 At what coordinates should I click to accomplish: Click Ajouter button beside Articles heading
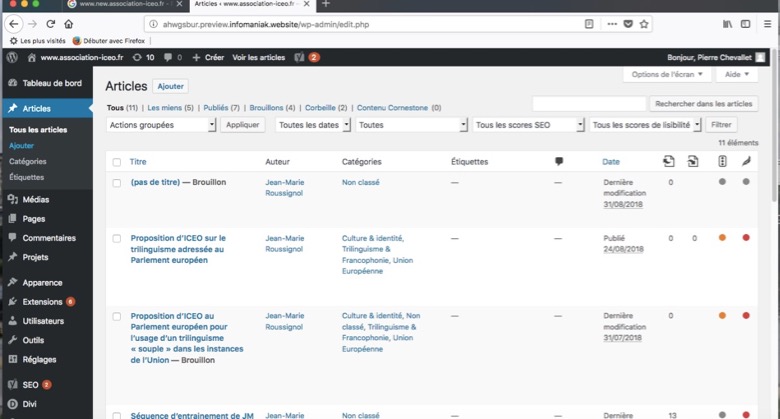pyautogui.click(x=171, y=87)
